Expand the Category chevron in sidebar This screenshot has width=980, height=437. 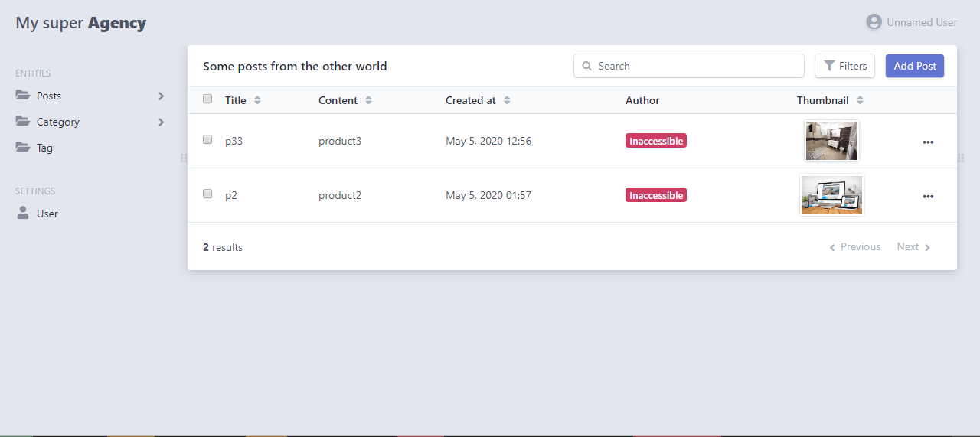161,122
